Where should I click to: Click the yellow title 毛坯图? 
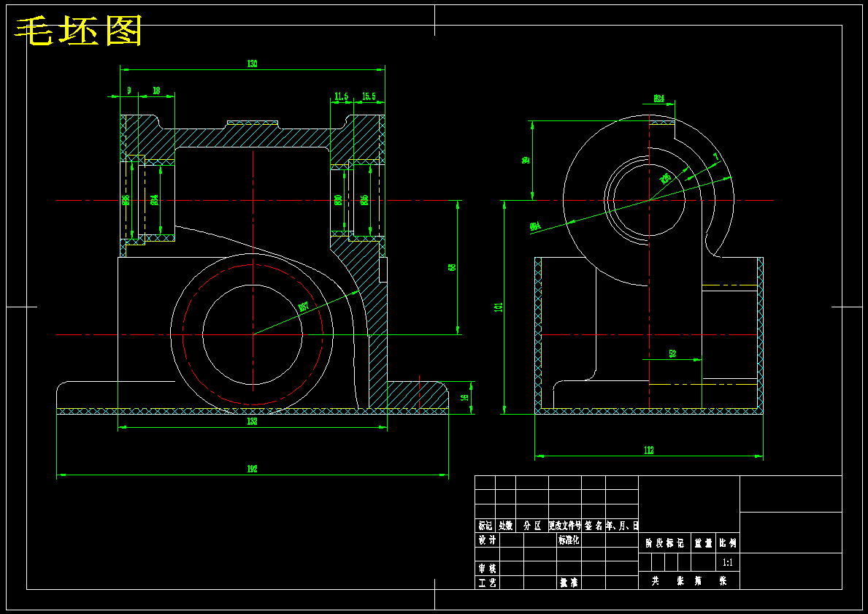pyautogui.click(x=79, y=31)
